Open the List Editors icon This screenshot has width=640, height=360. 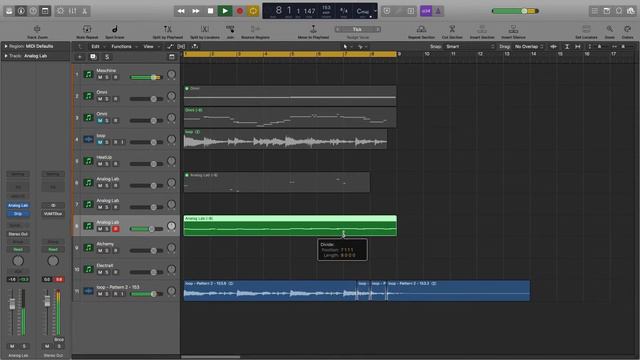tap(595, 11)
